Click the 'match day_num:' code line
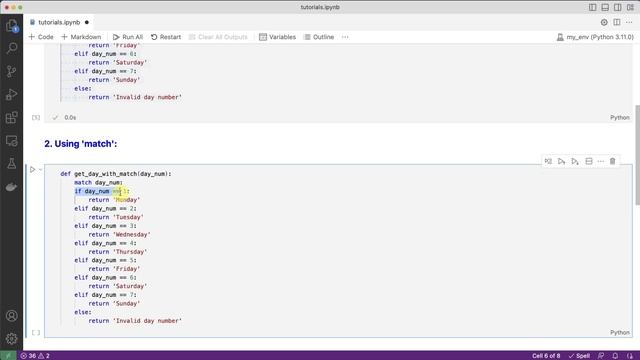This screenshot has width=640, height=360. (x=98, y=182)
